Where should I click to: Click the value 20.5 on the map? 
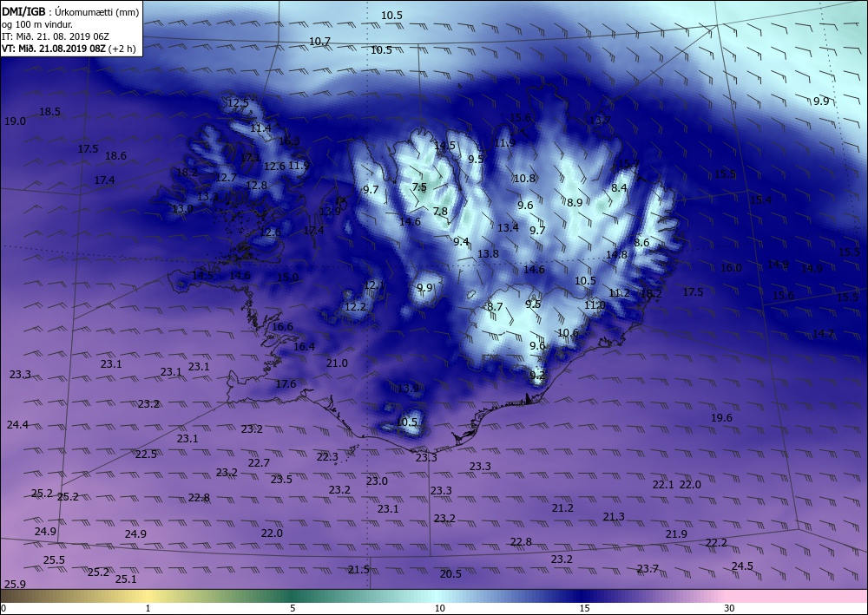[450, 574]
